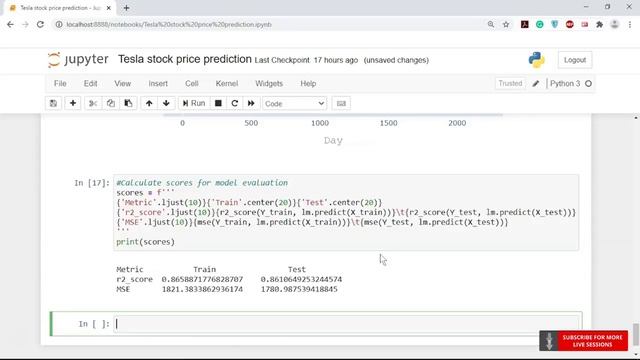Open the Adobe Acrobat extension icon
Viewport: 640px width, 360px height.
(524, 24)
